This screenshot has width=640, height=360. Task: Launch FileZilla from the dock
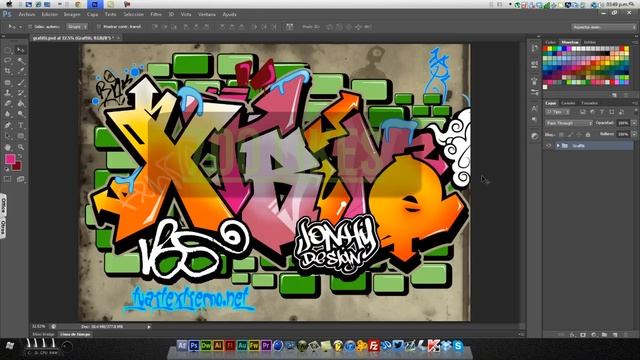tap(374, 346)
